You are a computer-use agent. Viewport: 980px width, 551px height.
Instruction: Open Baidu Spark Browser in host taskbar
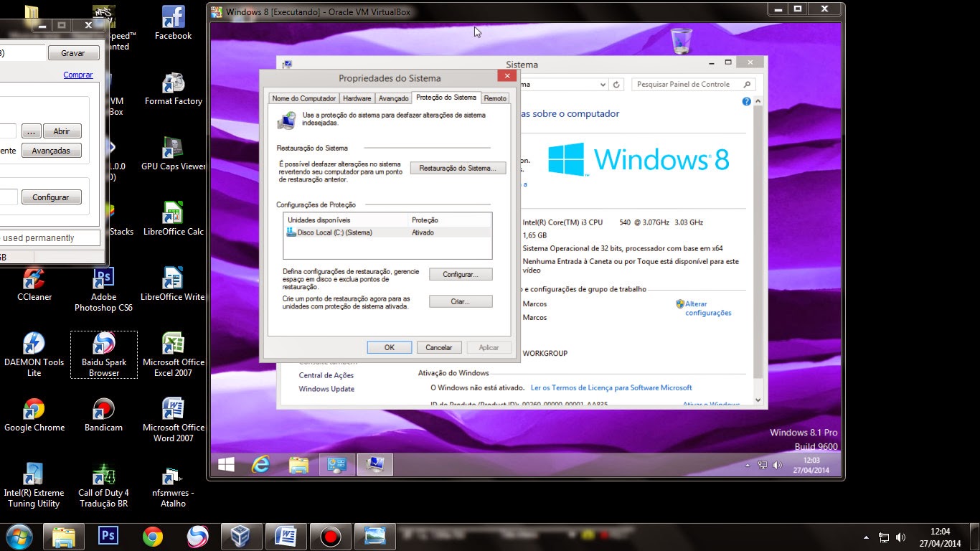pos(197,536)
